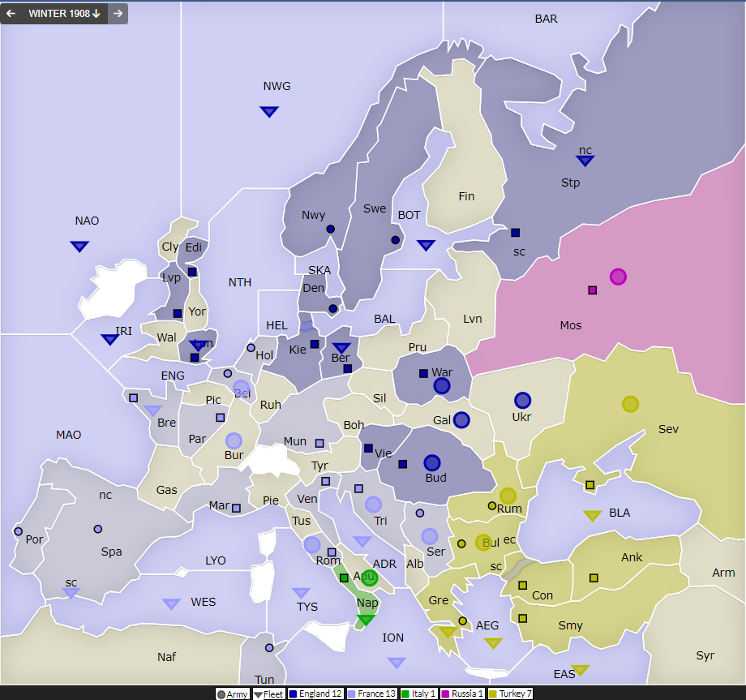The height and width of the screenshot is (700, 746).
Task: Select the English army in War
Action: 441,385
